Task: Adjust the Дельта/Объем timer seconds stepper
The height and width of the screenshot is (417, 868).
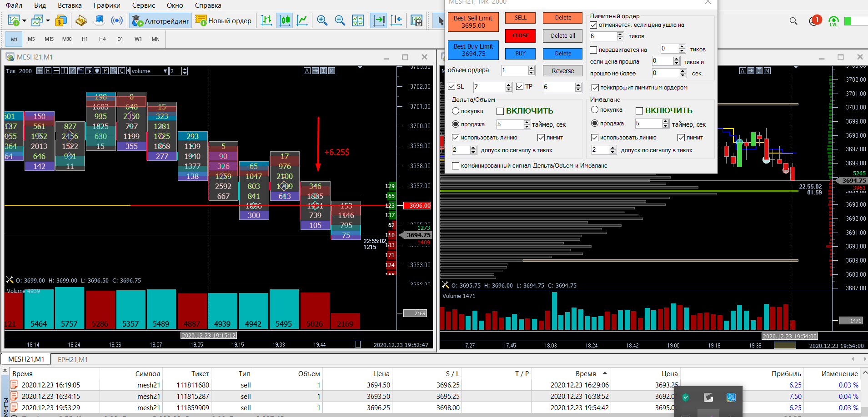Action: point(527,124)
